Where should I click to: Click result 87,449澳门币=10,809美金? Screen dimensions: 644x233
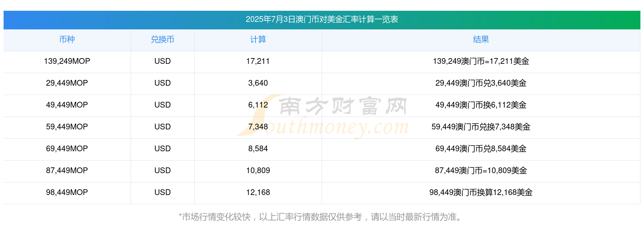click(x=481, y=171)
